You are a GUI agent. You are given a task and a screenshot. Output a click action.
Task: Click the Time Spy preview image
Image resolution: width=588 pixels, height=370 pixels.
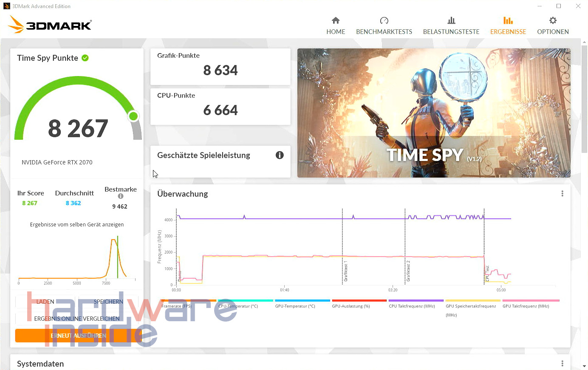coord(433,113)
